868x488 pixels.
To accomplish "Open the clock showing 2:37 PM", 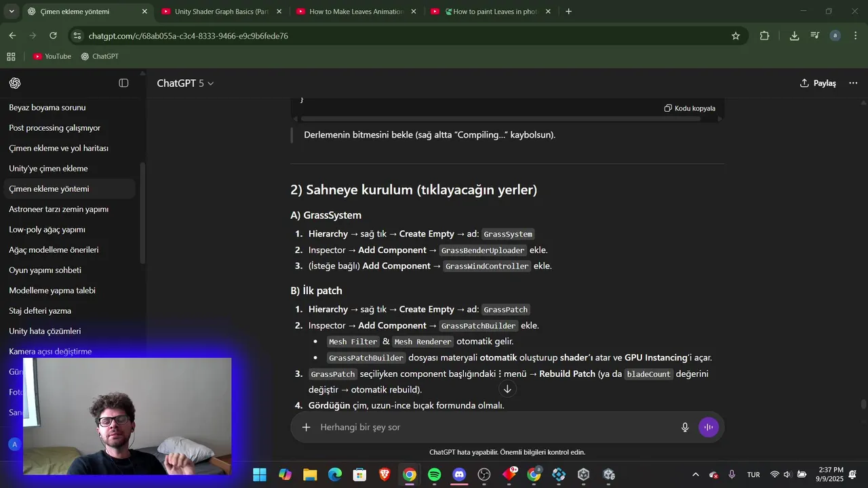I will 831,474.
